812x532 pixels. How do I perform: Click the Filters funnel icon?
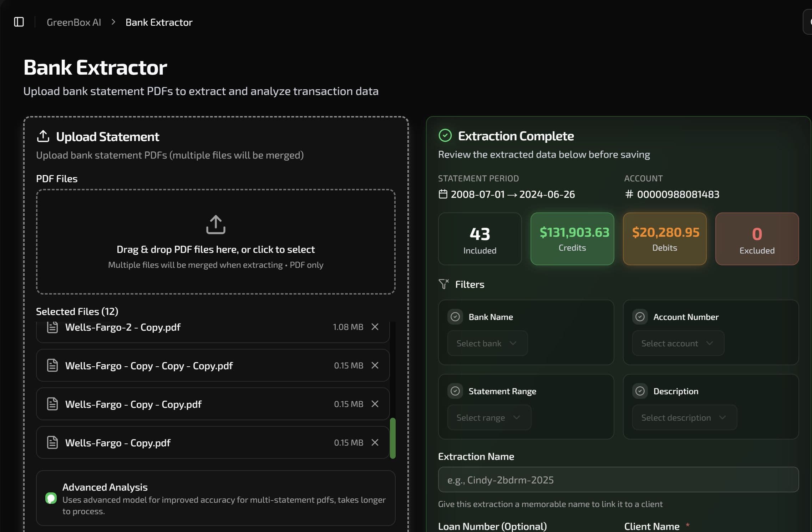point(444,284)
